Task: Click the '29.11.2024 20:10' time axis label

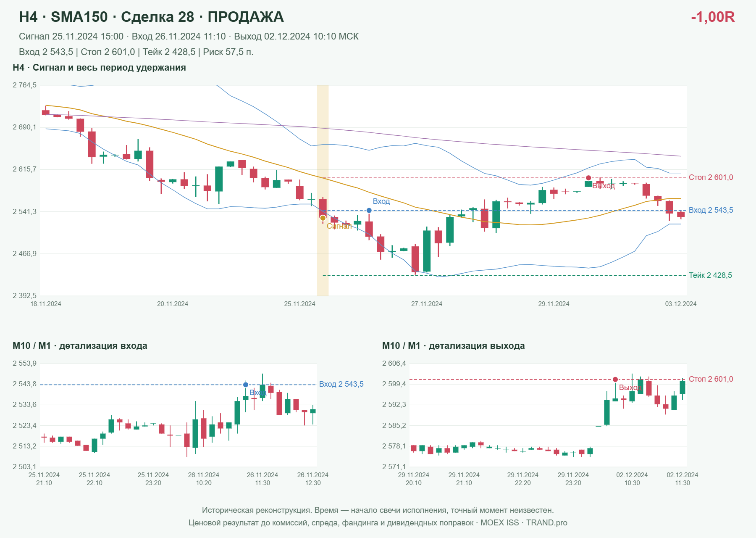Action: (x=414, y=479)
